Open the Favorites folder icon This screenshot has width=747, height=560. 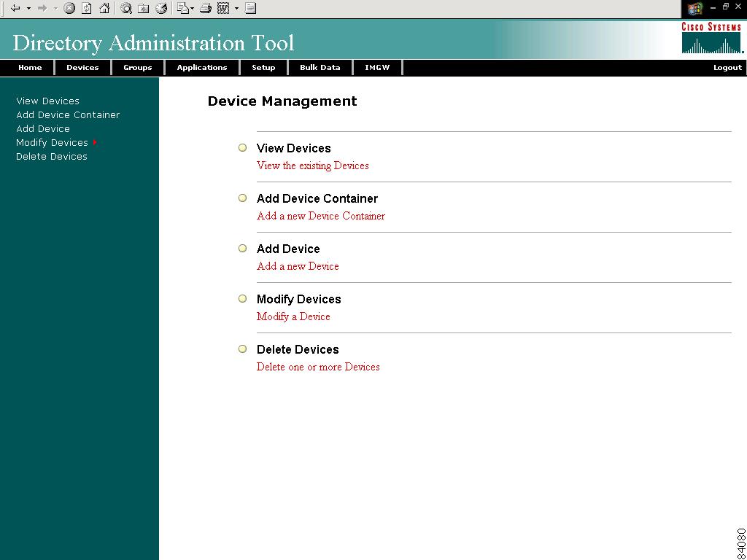point(144,8)
